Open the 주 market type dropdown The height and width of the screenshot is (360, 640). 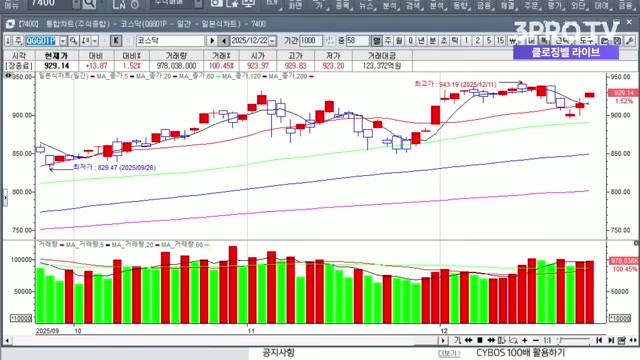point(18,41)
